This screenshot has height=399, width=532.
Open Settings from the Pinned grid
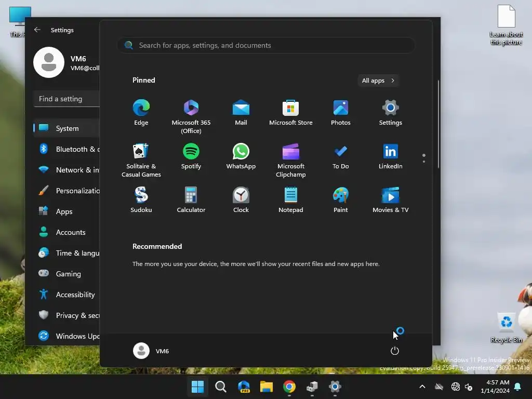[391, 113]
